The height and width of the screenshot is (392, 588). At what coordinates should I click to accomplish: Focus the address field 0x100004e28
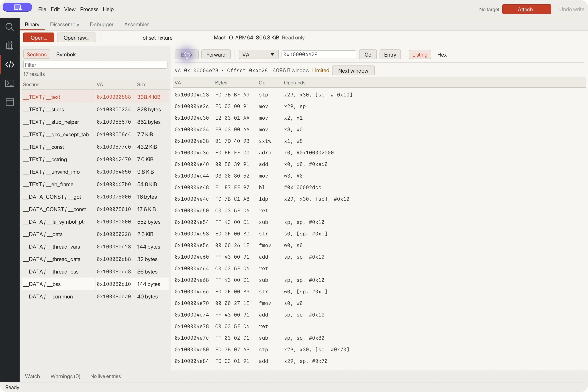pyautogui.click(x=319, y=54)
